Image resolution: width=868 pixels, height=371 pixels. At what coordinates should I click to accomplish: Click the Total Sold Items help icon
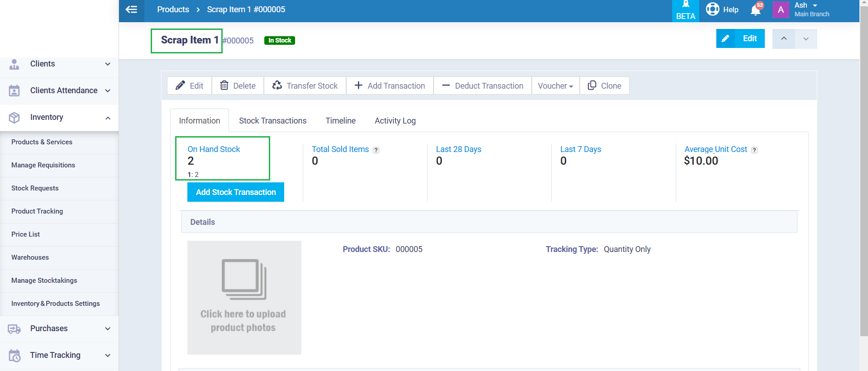point(376,150)
